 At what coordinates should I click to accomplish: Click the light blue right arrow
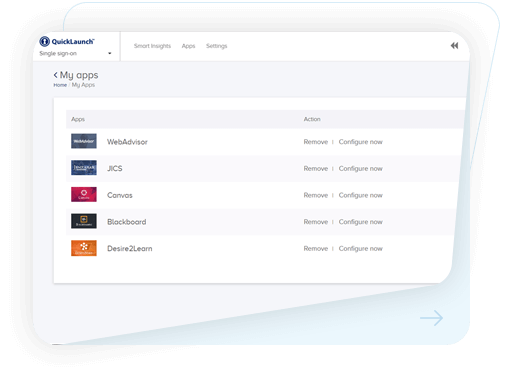coord(431,318)
